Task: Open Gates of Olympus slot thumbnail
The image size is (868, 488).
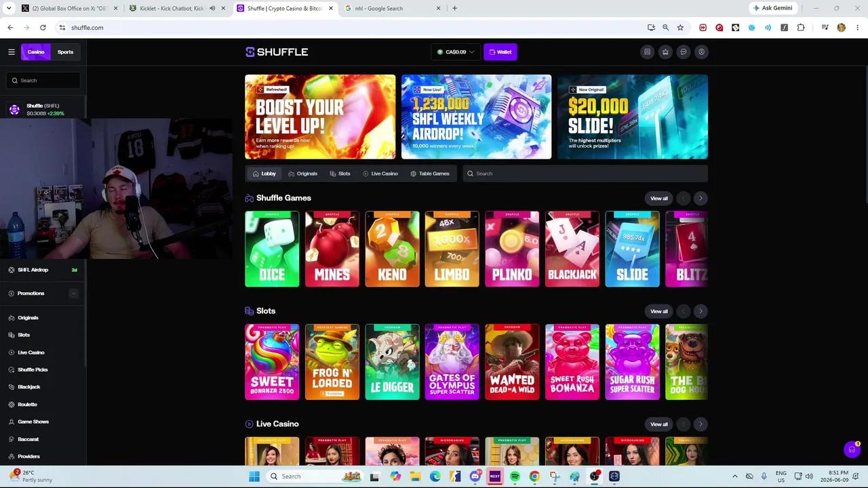Action: coord(452,362)
